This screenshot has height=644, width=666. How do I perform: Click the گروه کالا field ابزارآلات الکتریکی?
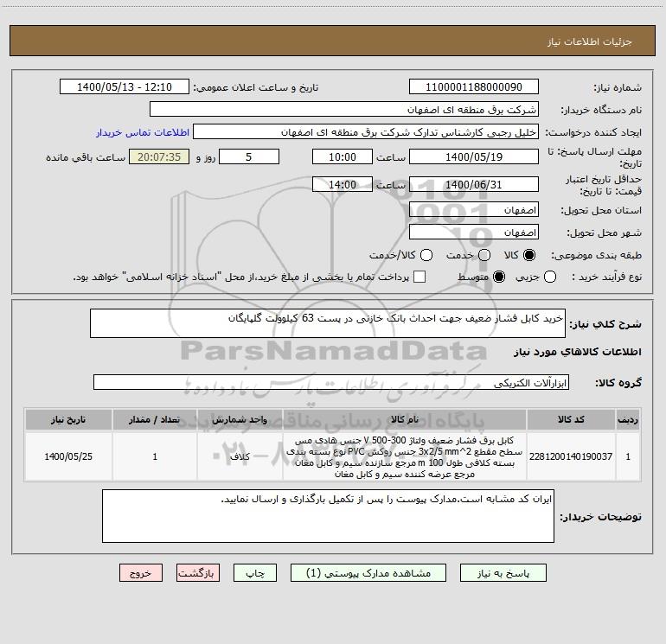[331, 382]
